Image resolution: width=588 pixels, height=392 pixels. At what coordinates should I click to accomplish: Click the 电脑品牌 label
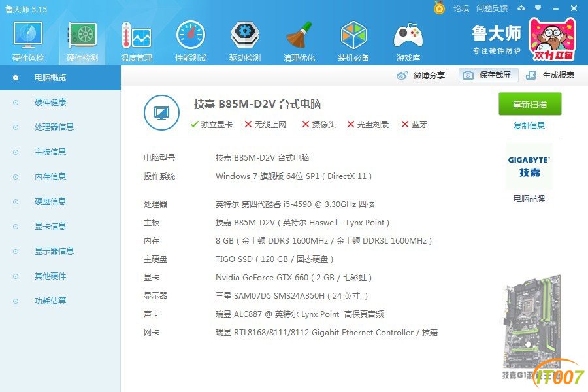point(529,198)
